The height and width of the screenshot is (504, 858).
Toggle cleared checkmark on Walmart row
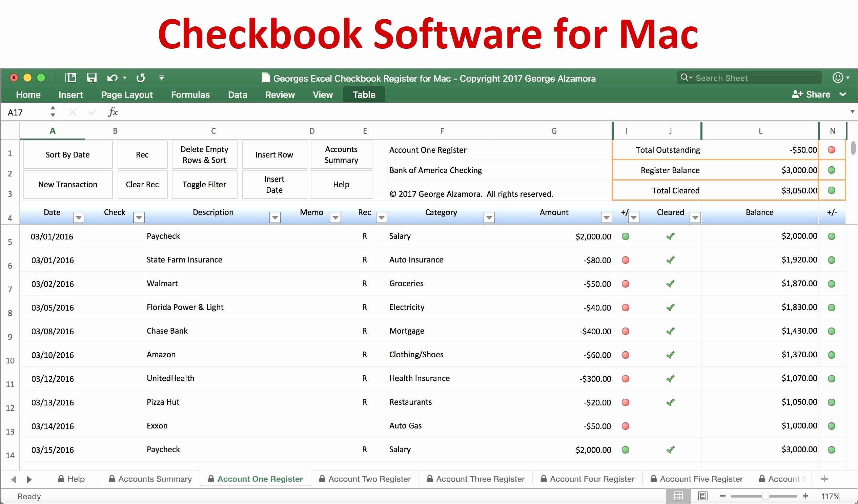point(670,283)
